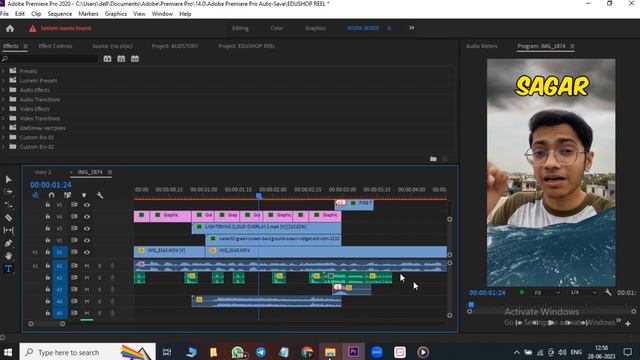Screen dimensions: 640x360
Task: Open IMG_1874 sequence panel menu icon
Action: (x=110, y=172)
